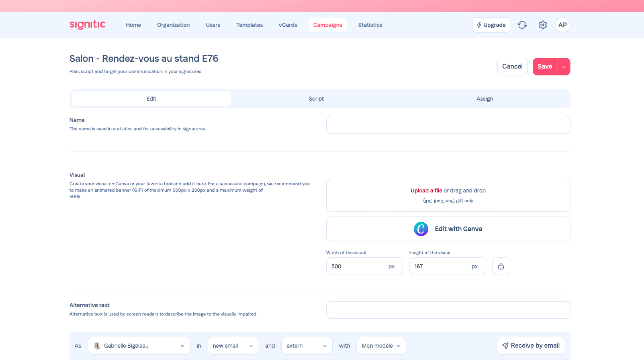This screenshot has width=644, height=362.
Task: Switch to the Script tab
Action: pyautogui.click(x=316, y=99)
